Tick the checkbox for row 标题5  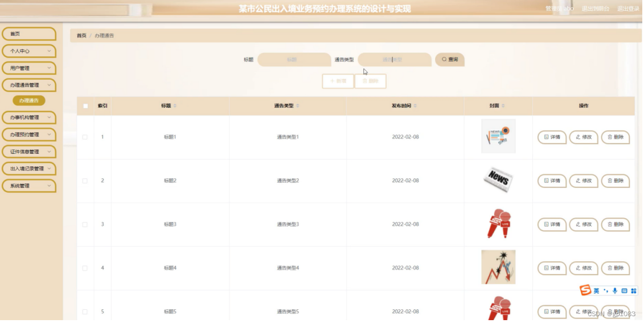85,312
